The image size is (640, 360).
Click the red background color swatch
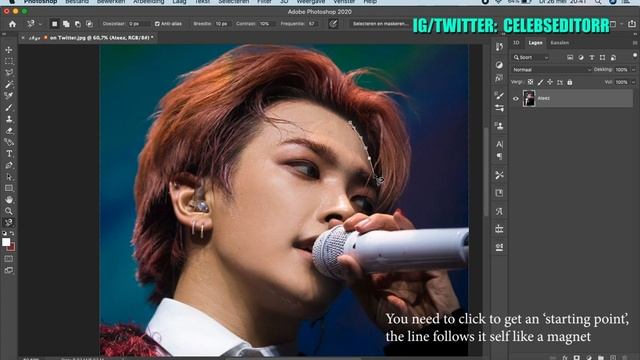[x=12, y=247]
